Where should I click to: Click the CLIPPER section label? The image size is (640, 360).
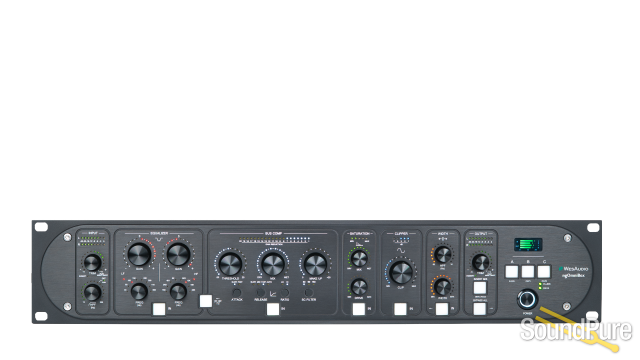tap(401, 233)
